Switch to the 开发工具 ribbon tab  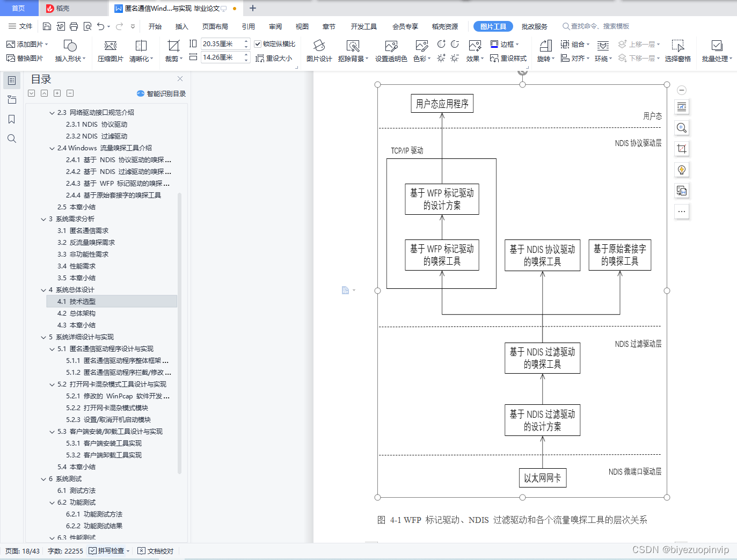tap(364, 26)
